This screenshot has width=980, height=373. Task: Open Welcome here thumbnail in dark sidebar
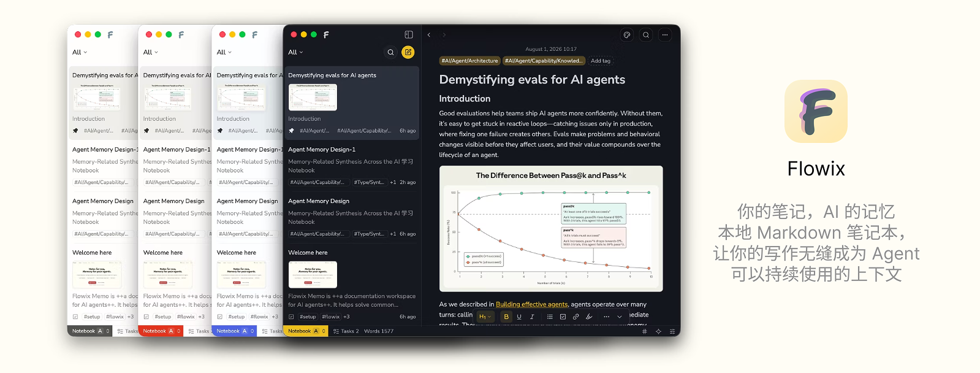tap(313, 274)
